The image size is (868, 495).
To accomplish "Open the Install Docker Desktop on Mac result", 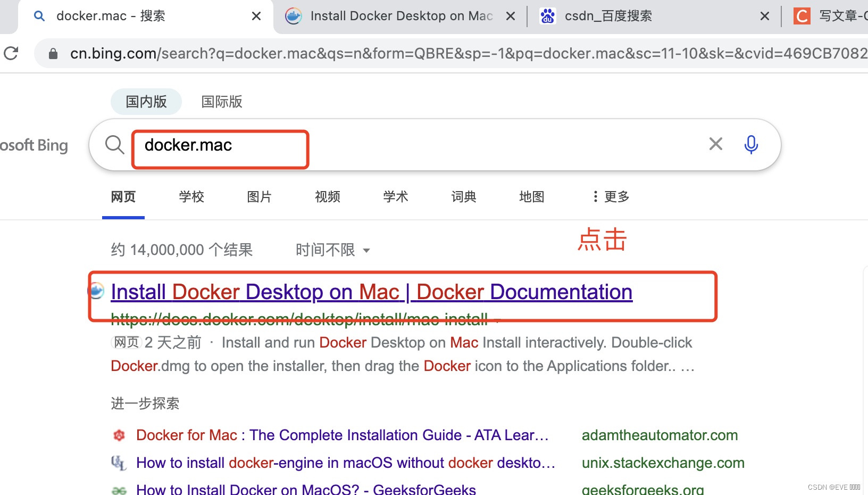I will 371,291.
